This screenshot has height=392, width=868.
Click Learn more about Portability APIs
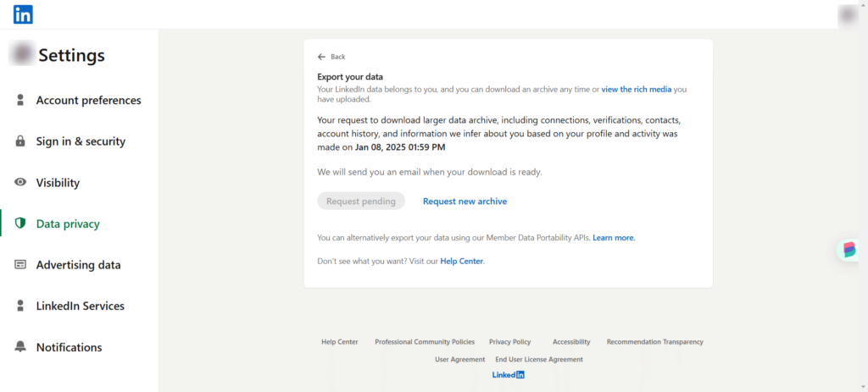coord(614,238)
